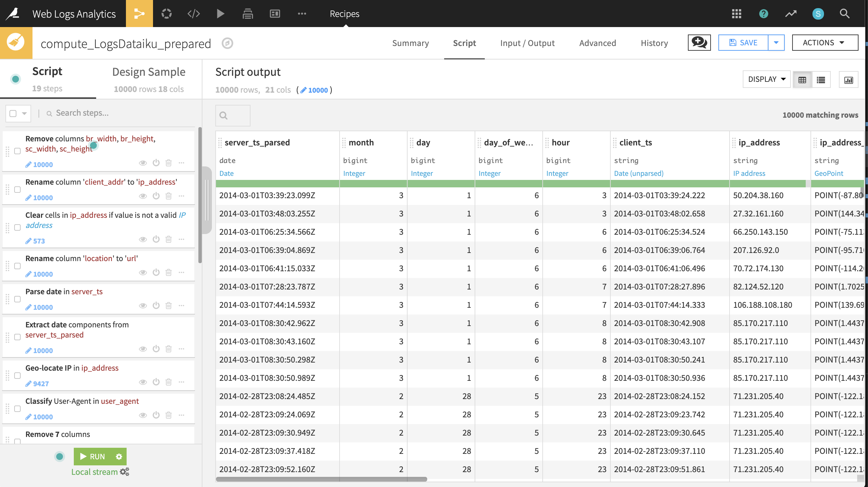Switch to the History tab
The height and width of the screenshot is (487, 868).
654,43
